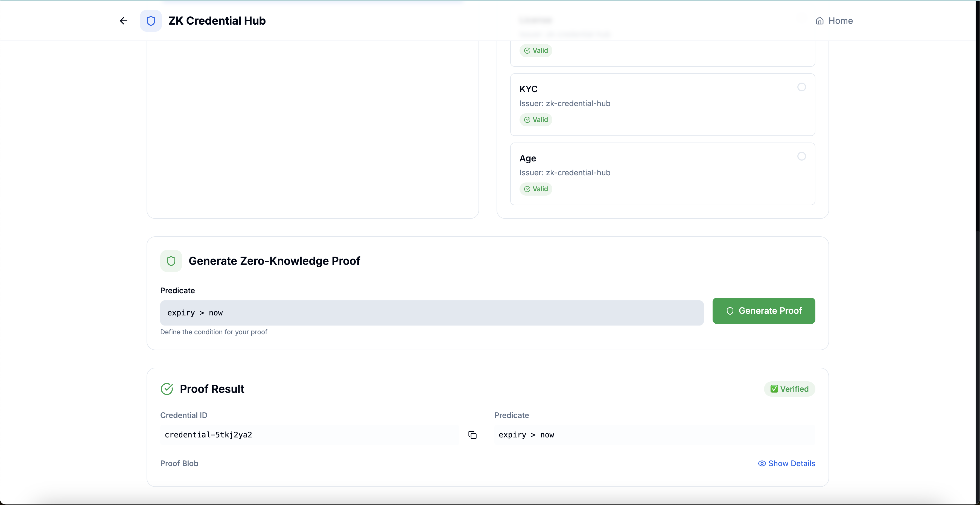This screenshot has width=980, height=505.
Task: Select the KYC credential radio button
Action: click(801, 87)
